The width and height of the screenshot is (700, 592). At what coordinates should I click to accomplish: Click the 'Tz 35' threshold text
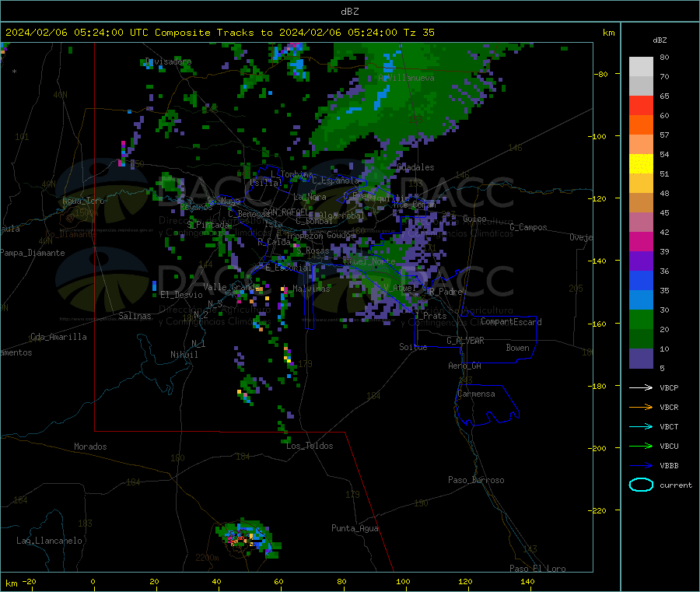418,33
